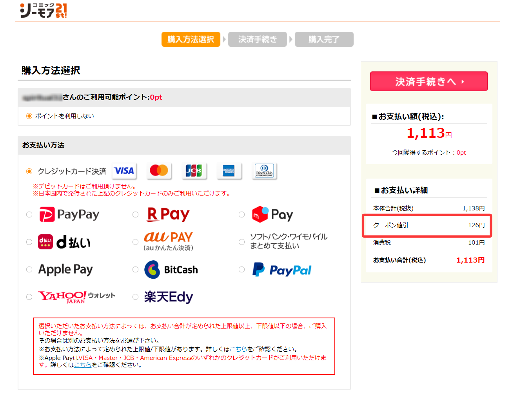Click the クーポン値引 126円 row

point(429,225)
